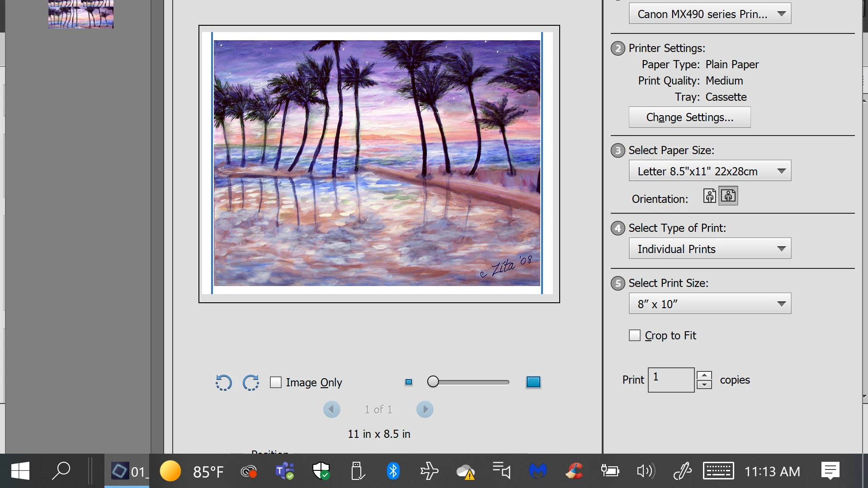Open CCleaner tray icon
This screenshot has height=488, width=868.
(x=574, y=471)
